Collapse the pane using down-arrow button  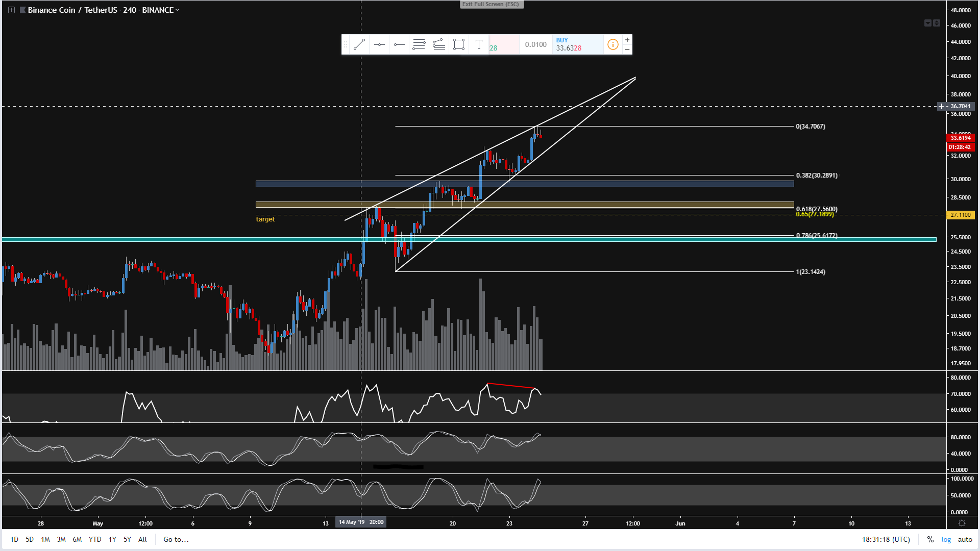coord(927,23)
